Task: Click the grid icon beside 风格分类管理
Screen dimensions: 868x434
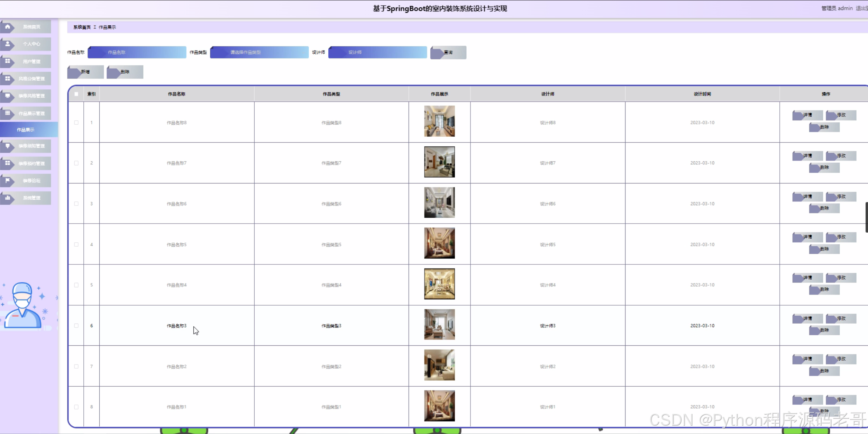Action: [x=8, y=79]
